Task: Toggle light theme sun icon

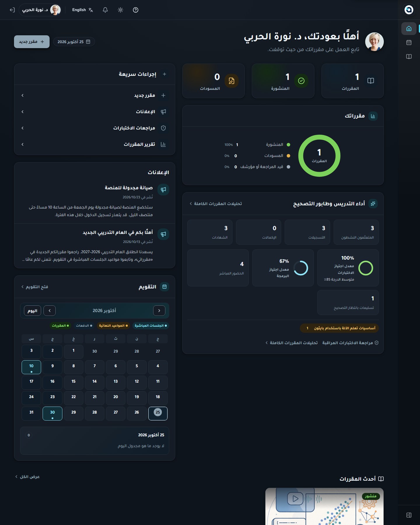Action: [120, 10]
